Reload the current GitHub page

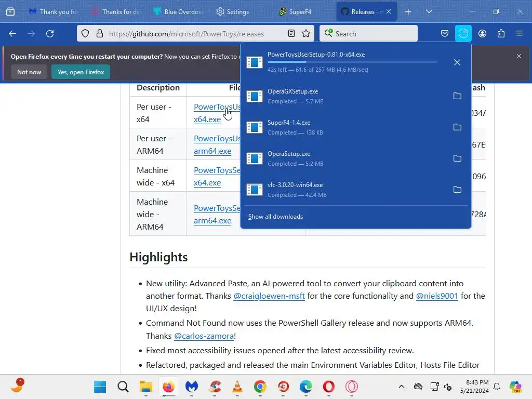pyautogui.click(x=50, y=34)
